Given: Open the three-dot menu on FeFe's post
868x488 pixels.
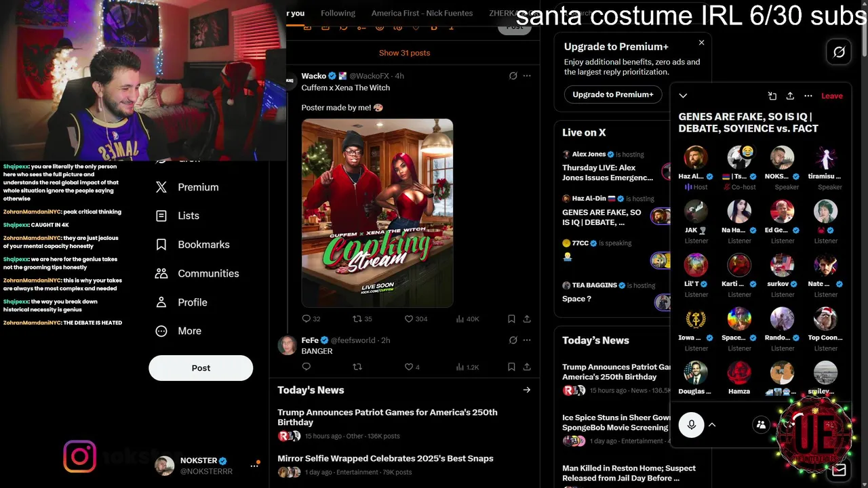Looking at the screenshot, I should [527, 340].
